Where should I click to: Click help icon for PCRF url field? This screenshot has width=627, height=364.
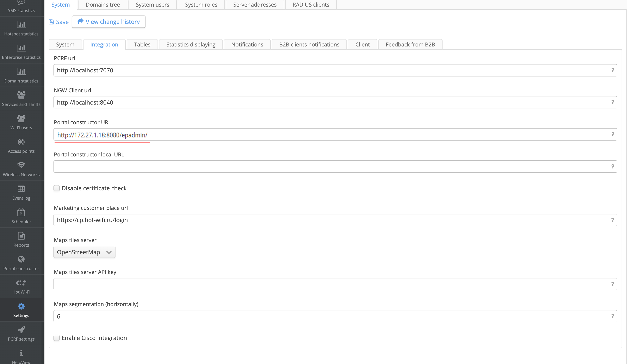pos(613,70)
